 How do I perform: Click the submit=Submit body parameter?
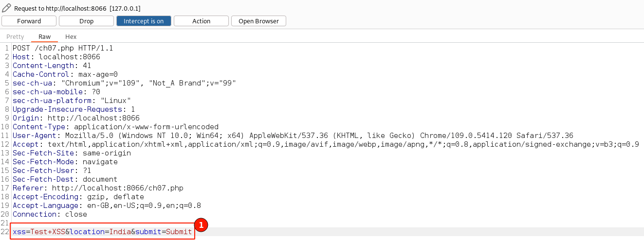(164, 232)
